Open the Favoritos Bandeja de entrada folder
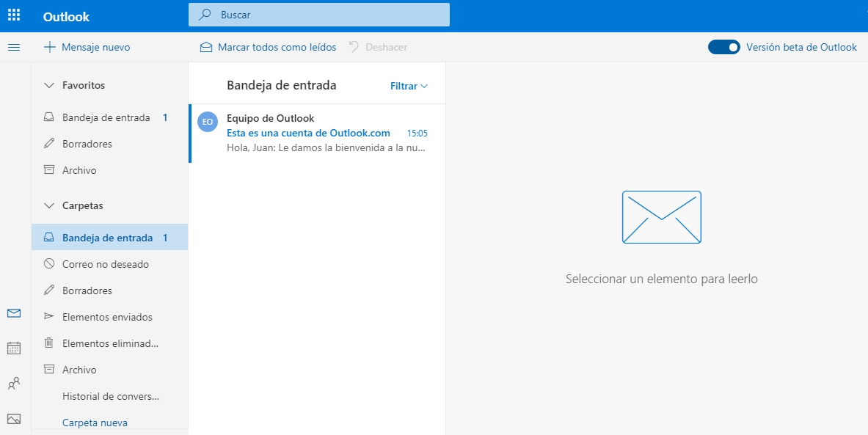The height and width of the screenshot is (435, 868). tap(109, 117)
